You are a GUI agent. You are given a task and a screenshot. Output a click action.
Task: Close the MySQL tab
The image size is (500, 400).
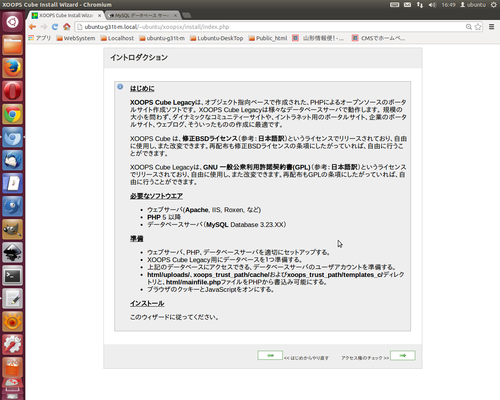point(175,15)
